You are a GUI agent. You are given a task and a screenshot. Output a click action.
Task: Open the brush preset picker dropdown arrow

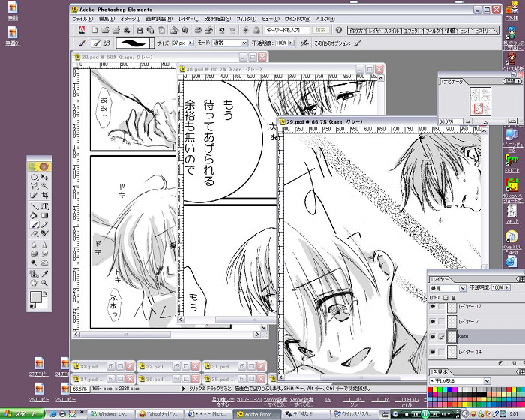tap(151, 43)
